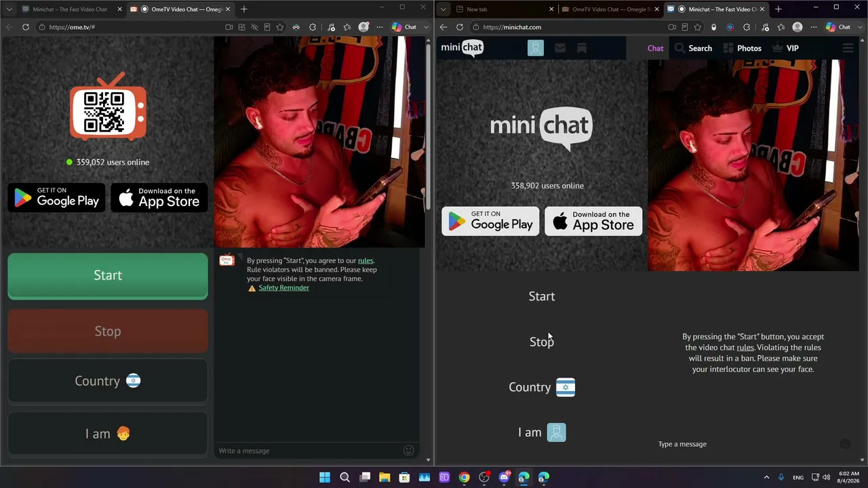Click the Minichat Google Play badge

coord(490,221)
